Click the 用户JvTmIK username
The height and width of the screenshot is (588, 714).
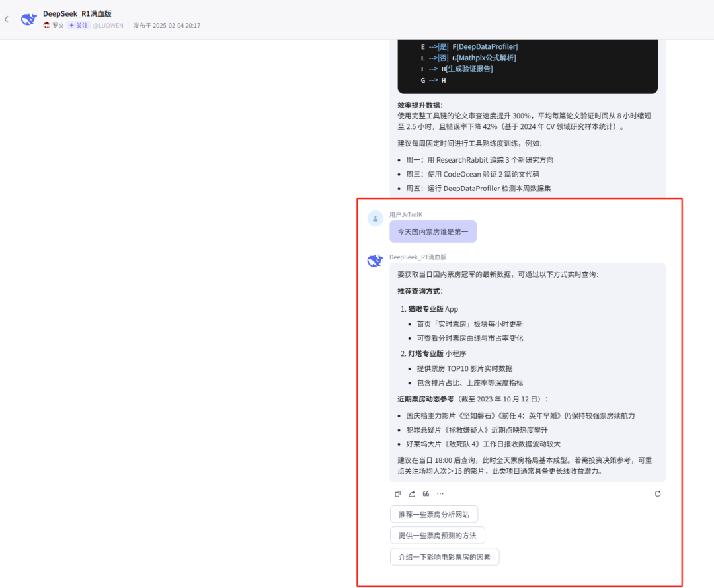[x=406, y=214]
